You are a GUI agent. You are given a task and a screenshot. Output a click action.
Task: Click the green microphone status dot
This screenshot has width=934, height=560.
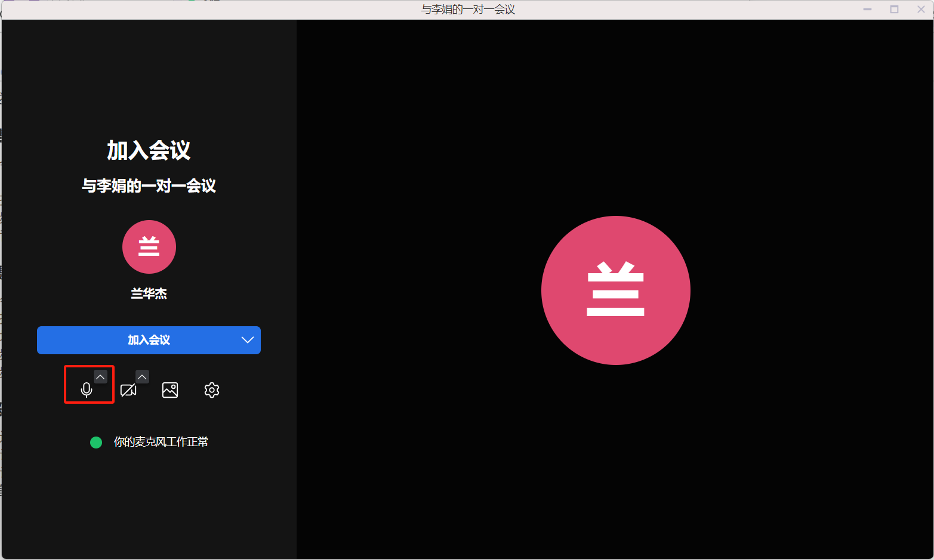(96, 442)
